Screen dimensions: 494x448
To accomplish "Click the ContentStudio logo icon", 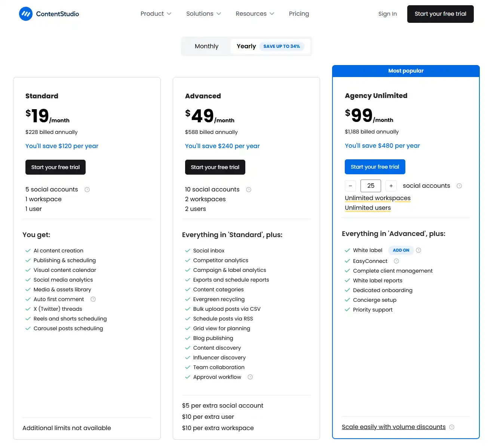I will 26,14.
